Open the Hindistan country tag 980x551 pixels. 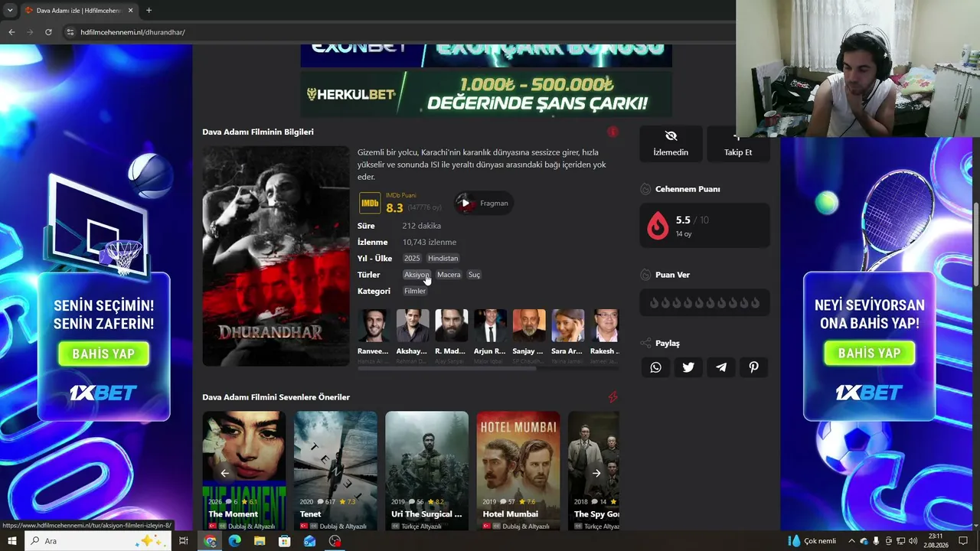point(443,258)
